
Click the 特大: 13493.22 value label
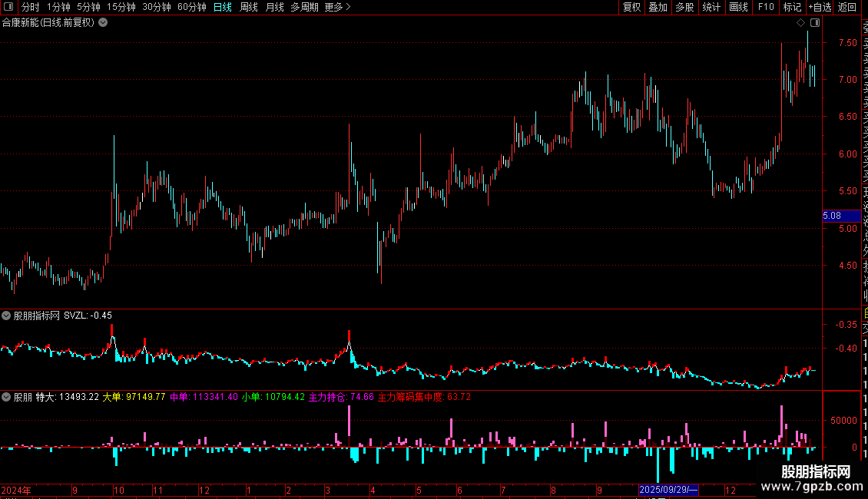(68, 397)
